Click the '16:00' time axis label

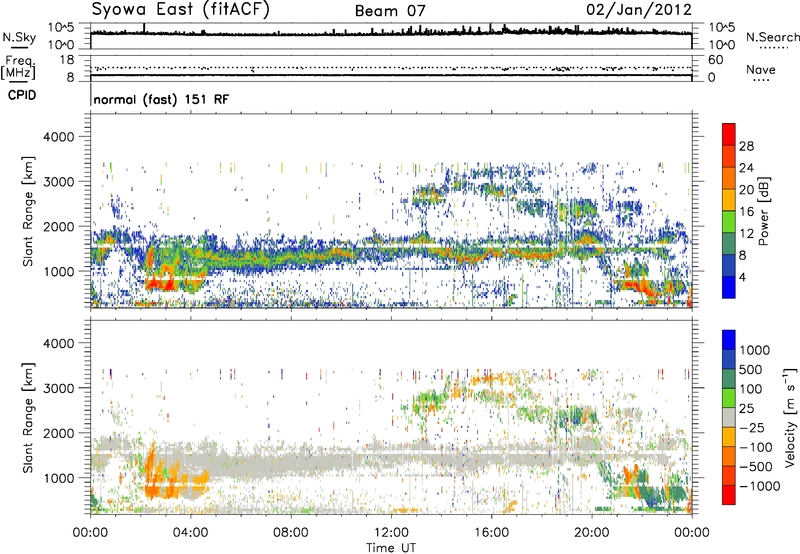491,533
